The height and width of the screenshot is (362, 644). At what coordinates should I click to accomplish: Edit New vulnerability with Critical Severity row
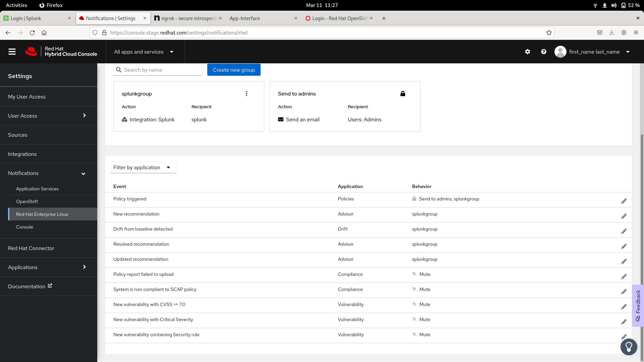tap(624, 322)
